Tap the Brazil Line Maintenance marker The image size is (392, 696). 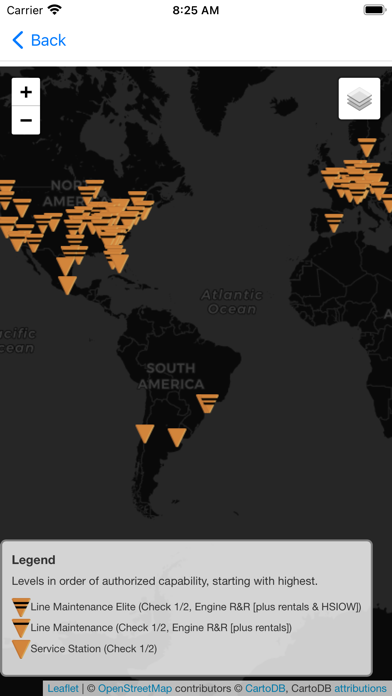(207, 403)
